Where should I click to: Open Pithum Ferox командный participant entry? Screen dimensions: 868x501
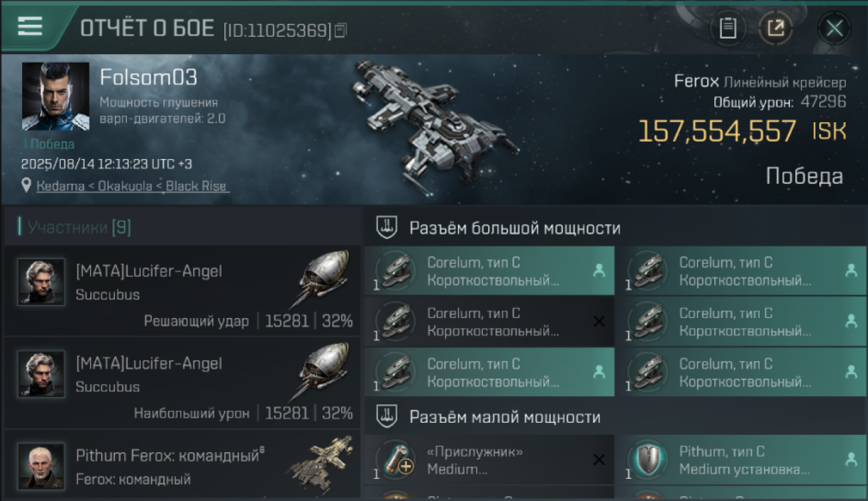[x=182, y=466]
